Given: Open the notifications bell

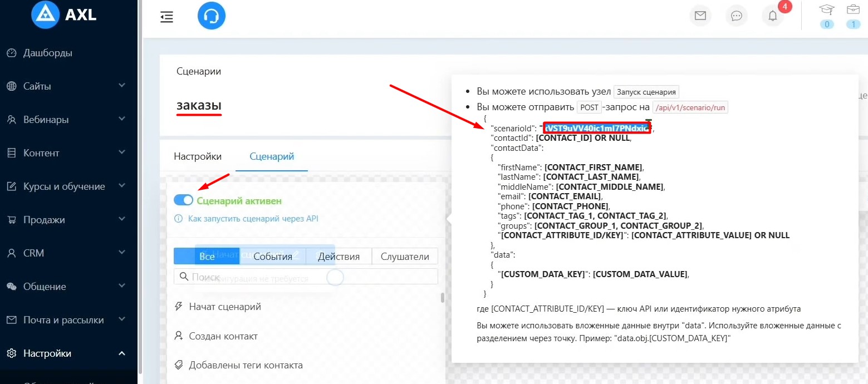Looking at the screenshot, I should (773, 16).
